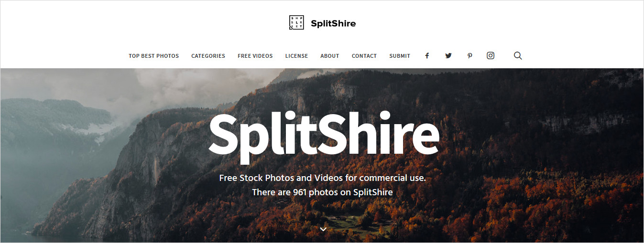
Task: Open the Submit link
Action: click(x=400, y=56)
